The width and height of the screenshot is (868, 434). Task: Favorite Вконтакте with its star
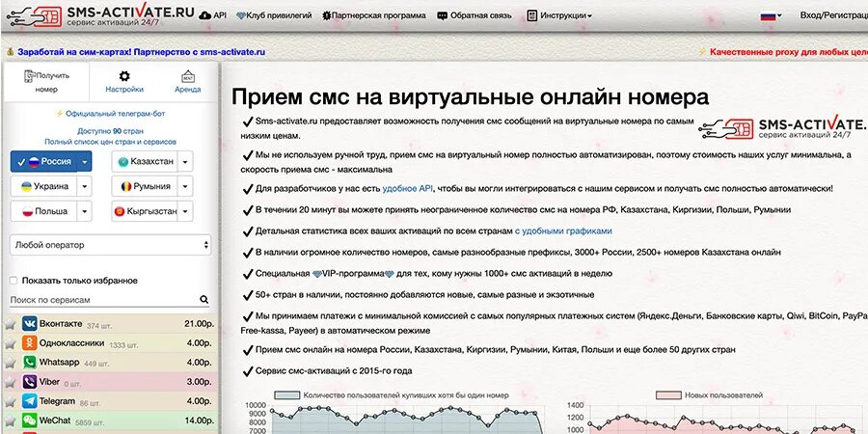pyautogui.click(x=10, y=324)
